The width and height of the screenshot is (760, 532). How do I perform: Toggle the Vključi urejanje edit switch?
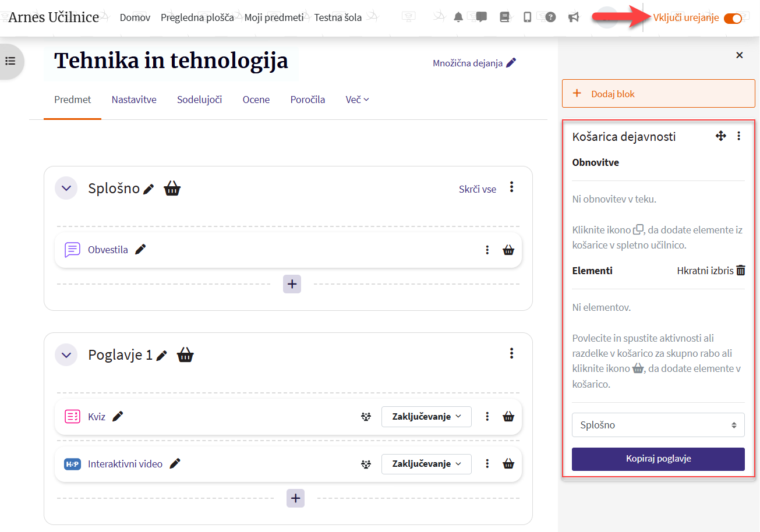pyautogui.click(x=732, y=18)
